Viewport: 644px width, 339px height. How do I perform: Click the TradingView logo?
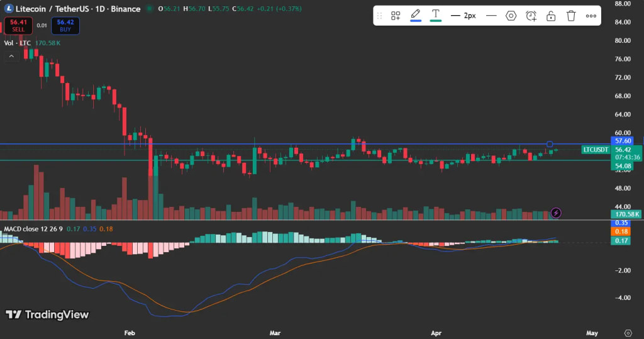47,314
